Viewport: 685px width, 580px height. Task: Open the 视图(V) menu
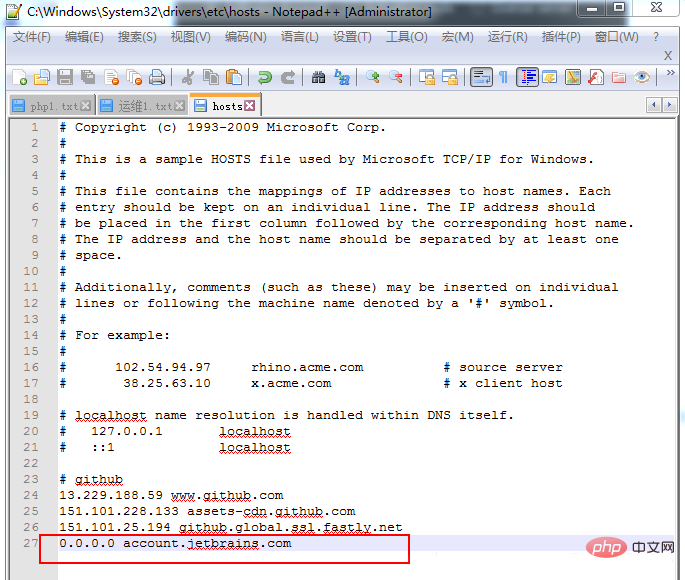(190, 37)
